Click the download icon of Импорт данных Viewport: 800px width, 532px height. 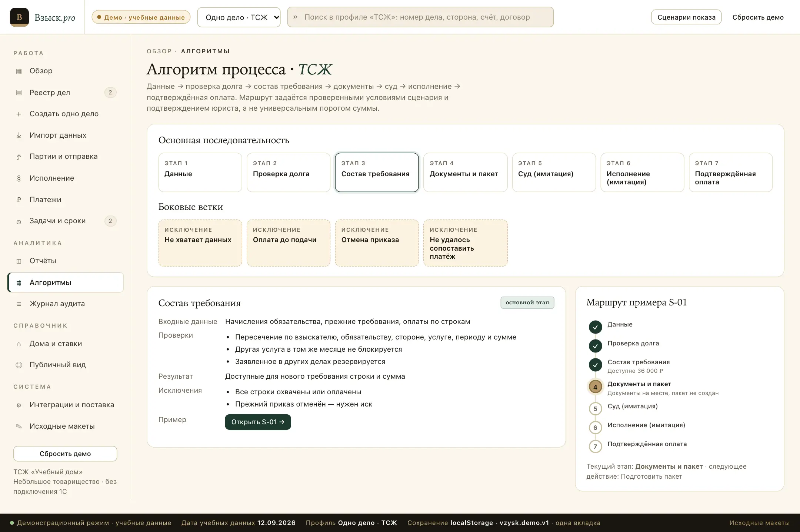[x=19, y=135]
